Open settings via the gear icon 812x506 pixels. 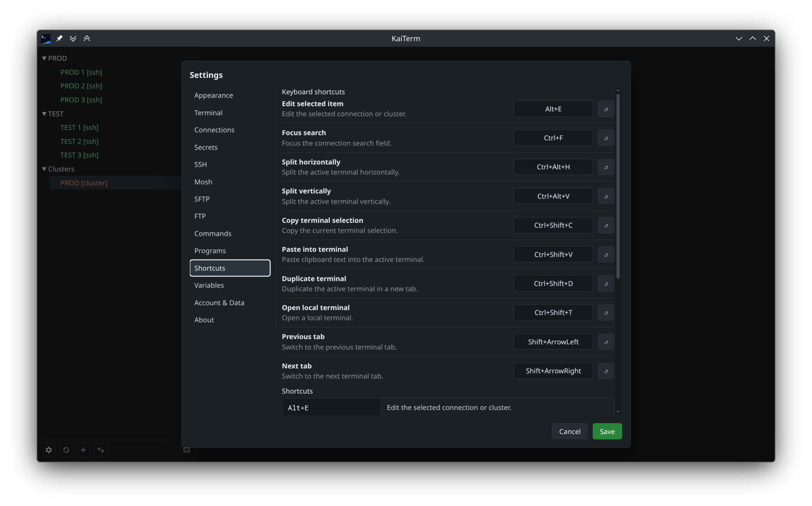point(49,450)
